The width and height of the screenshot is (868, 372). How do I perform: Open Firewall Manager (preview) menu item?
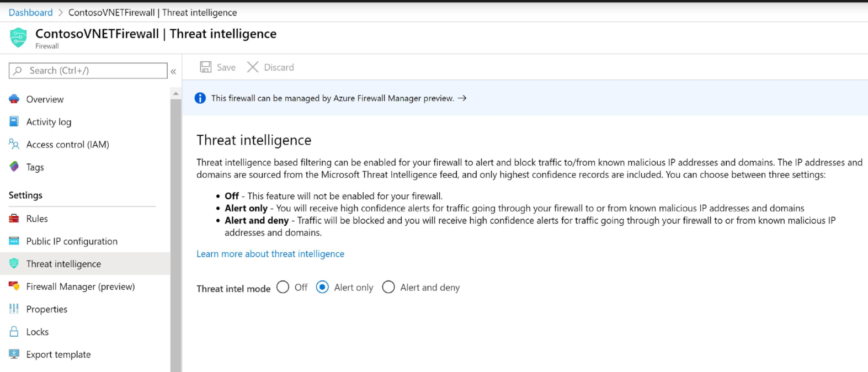click(81, 286)
